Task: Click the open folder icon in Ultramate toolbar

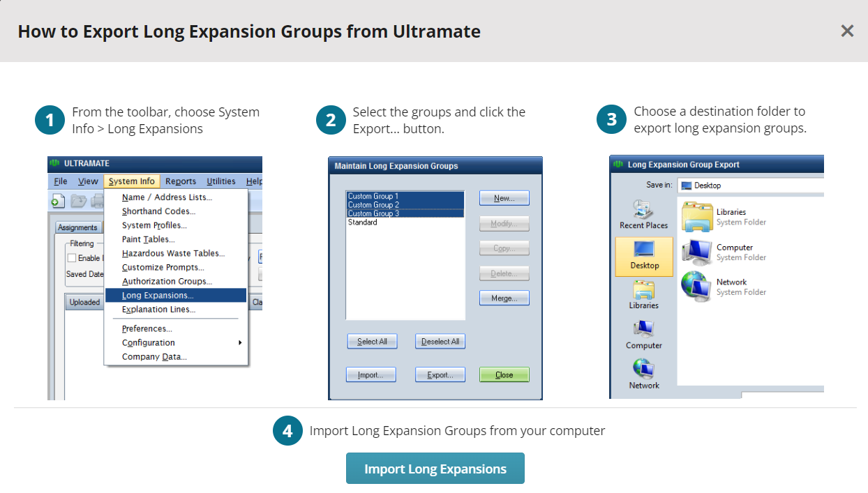Action: click(77, 202)
